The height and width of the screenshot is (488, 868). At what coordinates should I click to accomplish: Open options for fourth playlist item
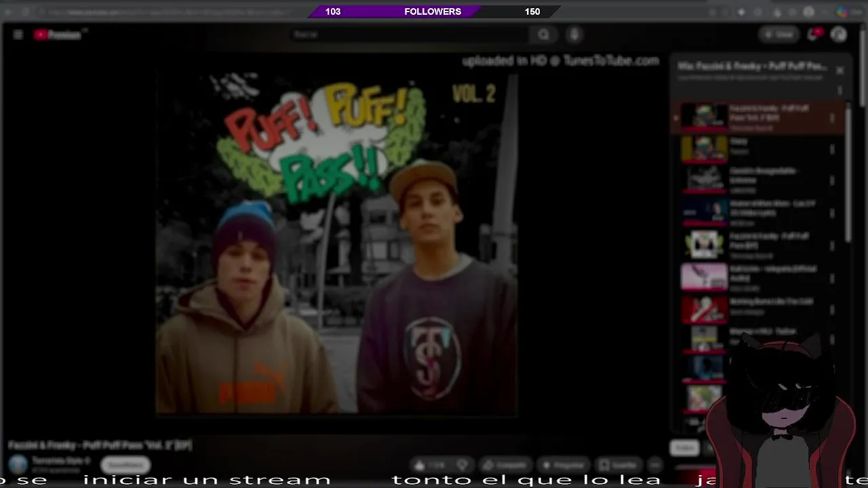pyautogui.click(x=832, y=213)
